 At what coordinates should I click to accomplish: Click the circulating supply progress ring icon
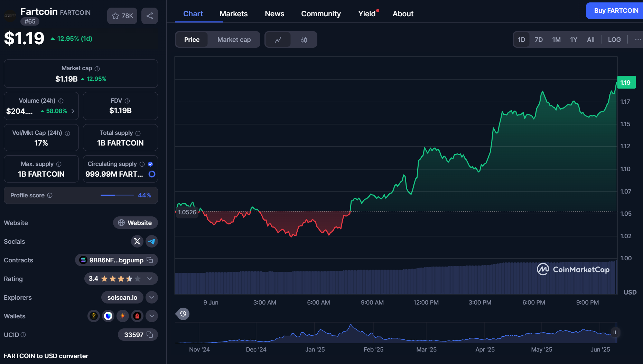coord(152,174)
